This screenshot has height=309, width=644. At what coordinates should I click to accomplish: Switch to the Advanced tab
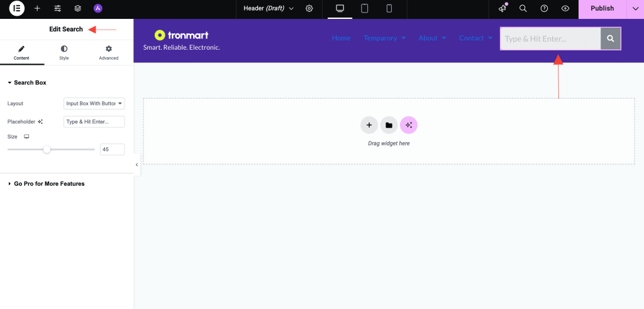pos(108,52)
